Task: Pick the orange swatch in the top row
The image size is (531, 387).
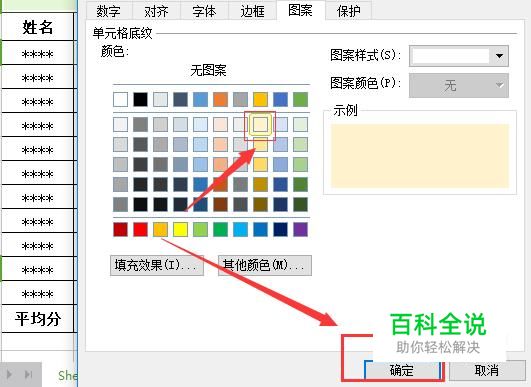Action: coord(220,100)
